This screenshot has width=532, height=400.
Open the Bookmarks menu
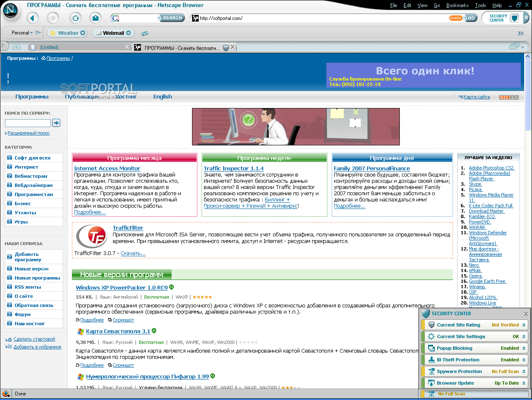457,5
